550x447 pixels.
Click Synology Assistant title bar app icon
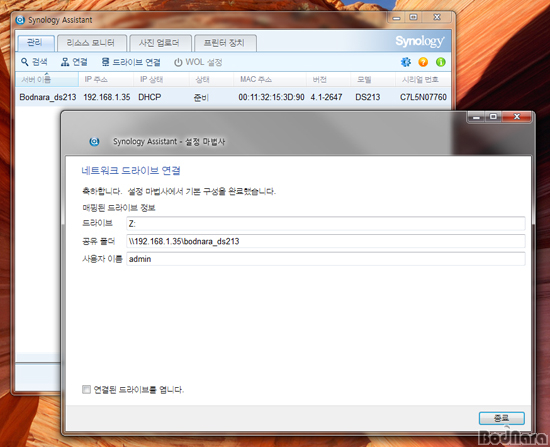pos(20,20)
